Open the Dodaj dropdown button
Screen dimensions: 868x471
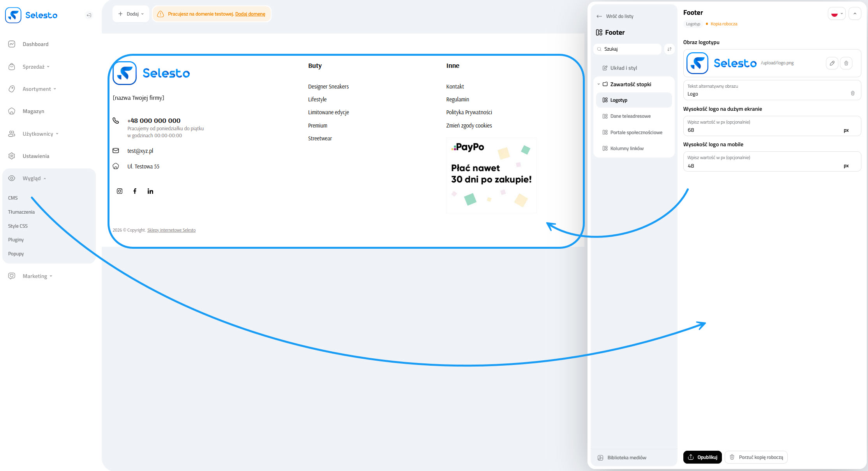[131, 14]
